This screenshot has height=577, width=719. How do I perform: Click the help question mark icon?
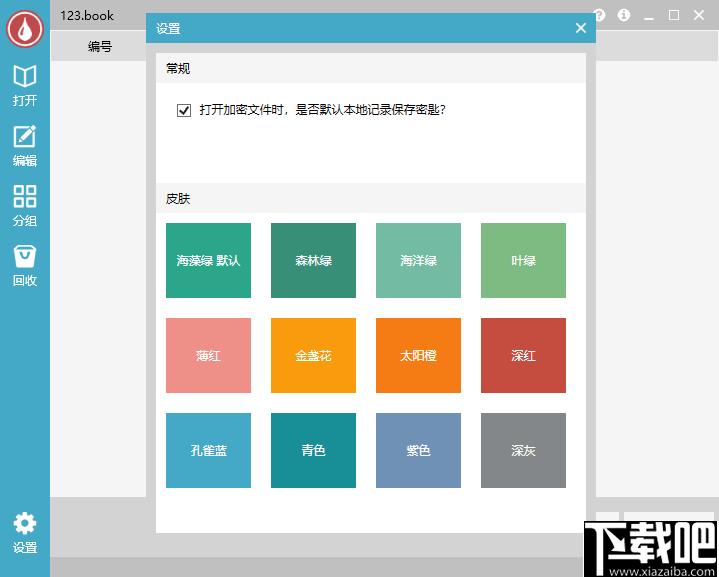point(599,15)
